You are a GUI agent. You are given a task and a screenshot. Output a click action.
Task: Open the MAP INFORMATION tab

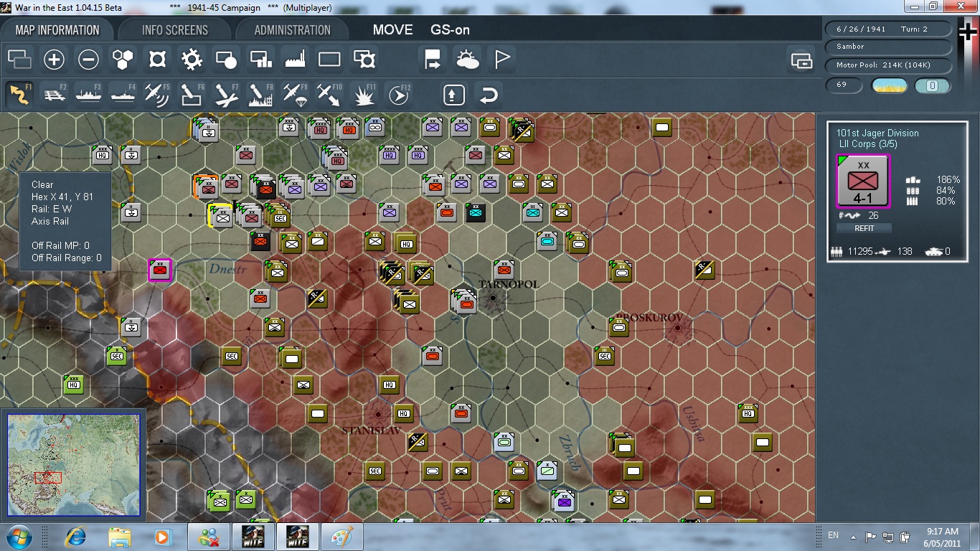57,30
